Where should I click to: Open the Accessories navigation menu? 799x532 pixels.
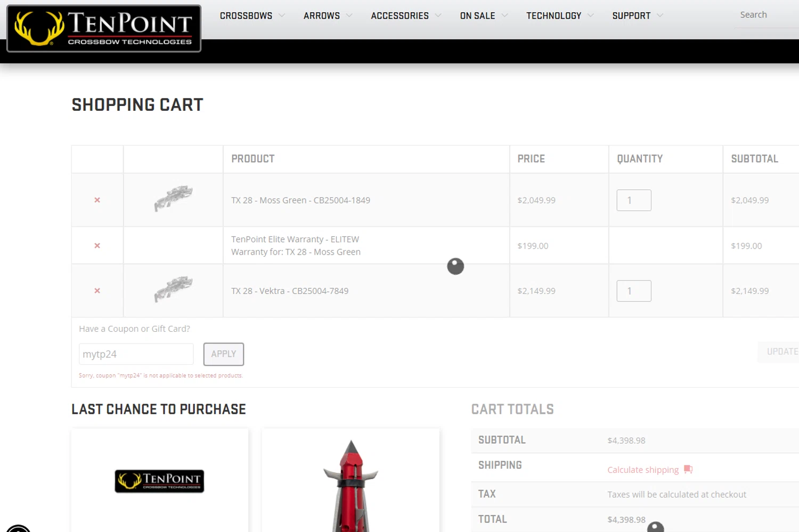click(x=400, y=16)
